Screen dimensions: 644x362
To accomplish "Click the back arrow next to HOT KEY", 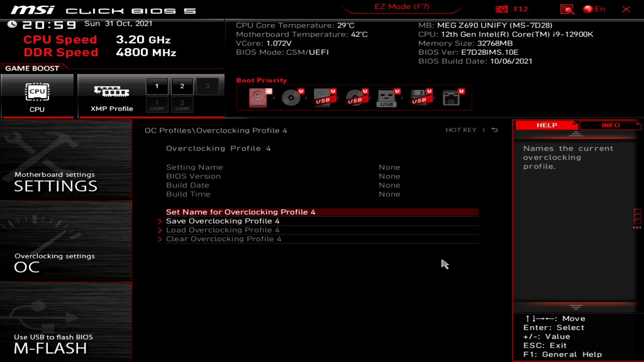I will coord(494,130).
